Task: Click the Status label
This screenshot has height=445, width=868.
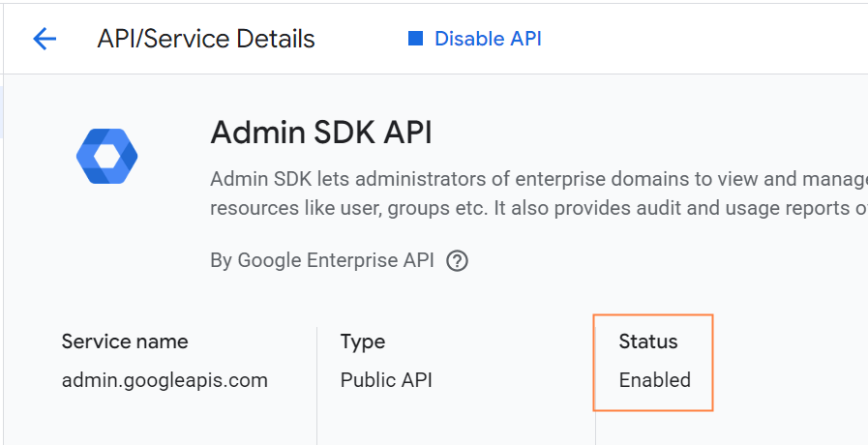Action: 648,341
